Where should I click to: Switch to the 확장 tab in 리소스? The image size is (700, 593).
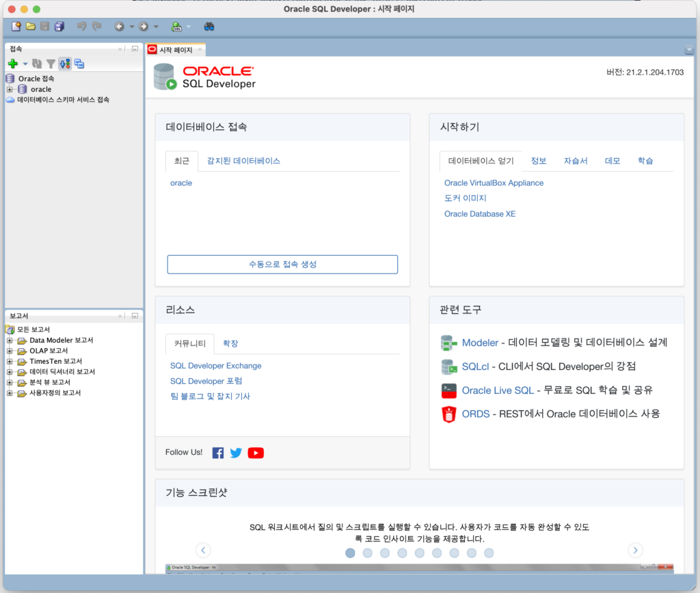[x=230, y=343]
